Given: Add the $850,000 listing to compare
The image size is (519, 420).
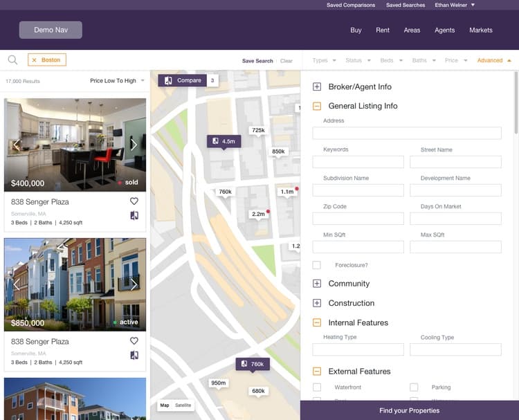Looking at the screenshot, I should tap(134, 355).
